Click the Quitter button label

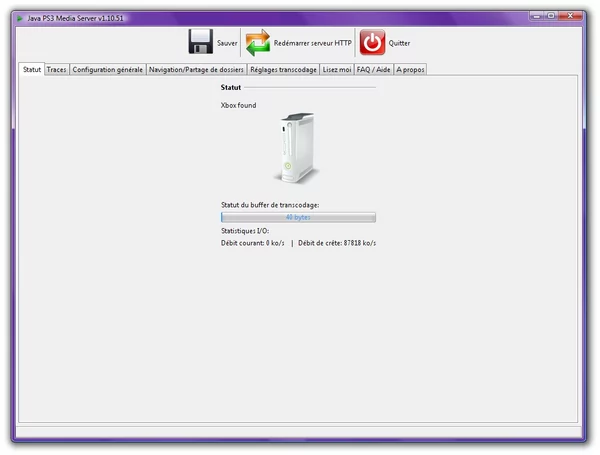coord(399,43)
